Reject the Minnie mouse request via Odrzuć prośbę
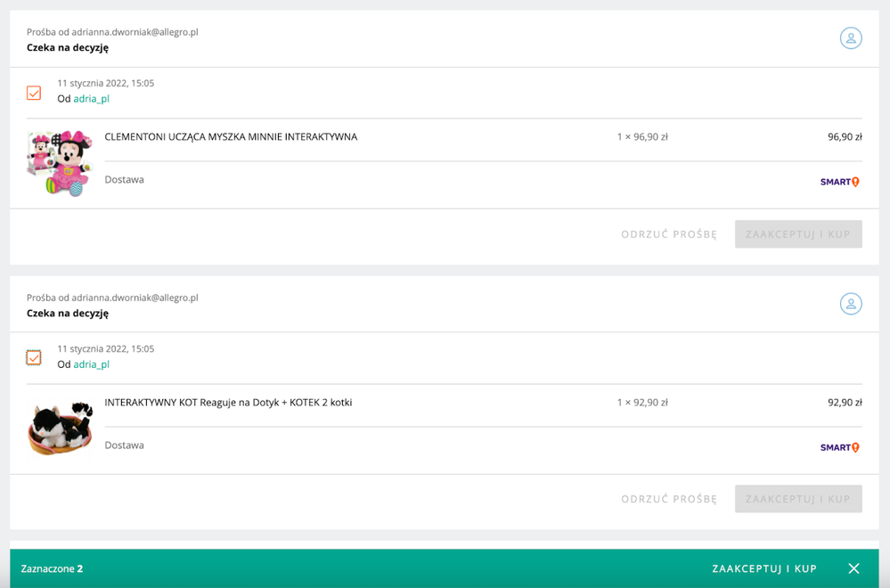The image size is (890, 588). [x=668, y=234]
